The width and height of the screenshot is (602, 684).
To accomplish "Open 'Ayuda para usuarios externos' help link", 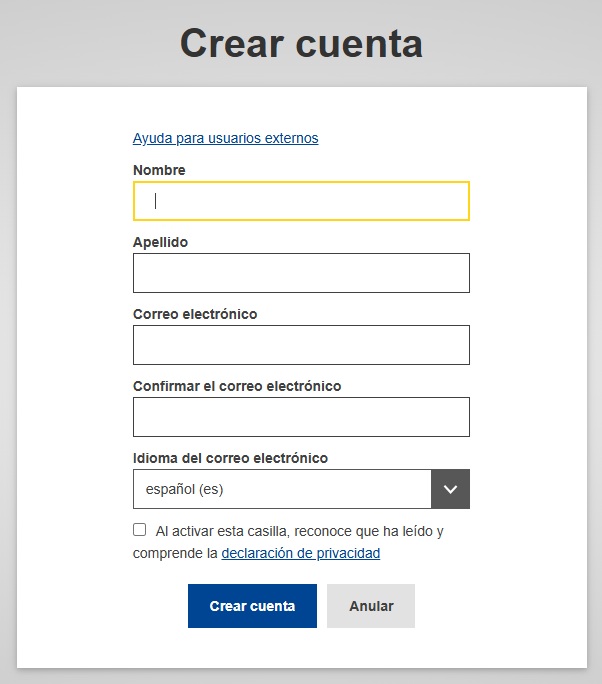I will point(225,138).
